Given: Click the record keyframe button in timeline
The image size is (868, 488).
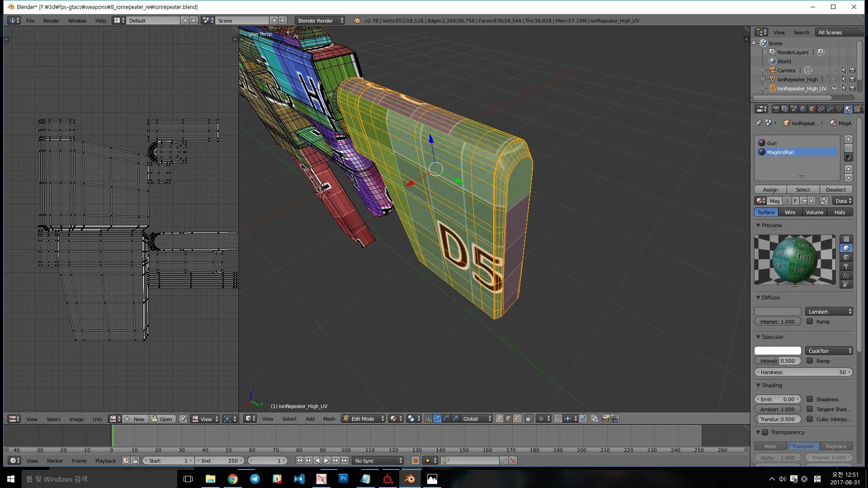Looking at the screenshot, I should [415, 460].
